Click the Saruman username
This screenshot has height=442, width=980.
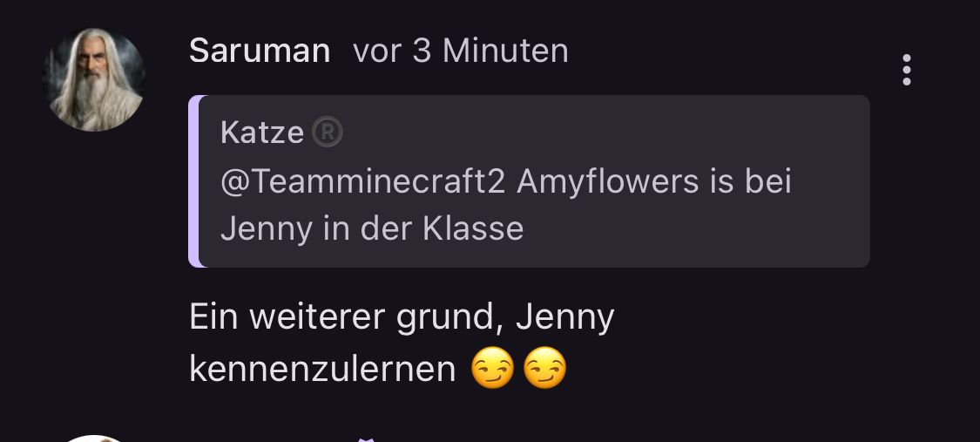click(x=260, y=51)
